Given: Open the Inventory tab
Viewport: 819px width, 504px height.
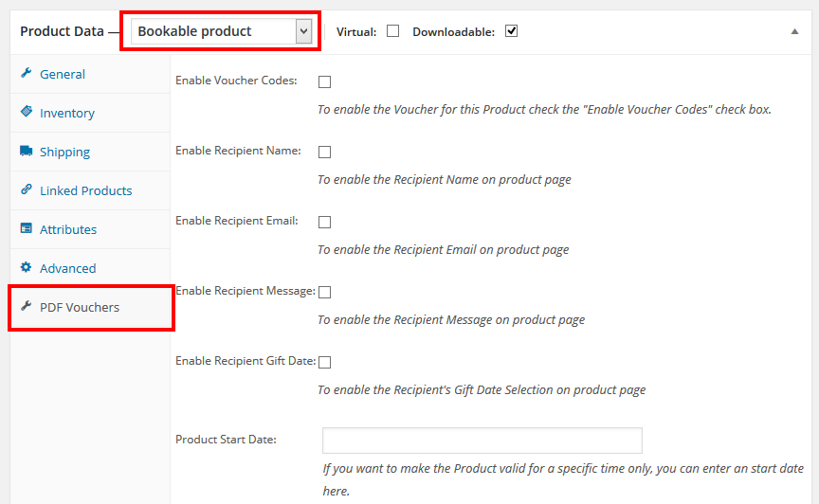Looking at the screenshot, I should [67, 113].
